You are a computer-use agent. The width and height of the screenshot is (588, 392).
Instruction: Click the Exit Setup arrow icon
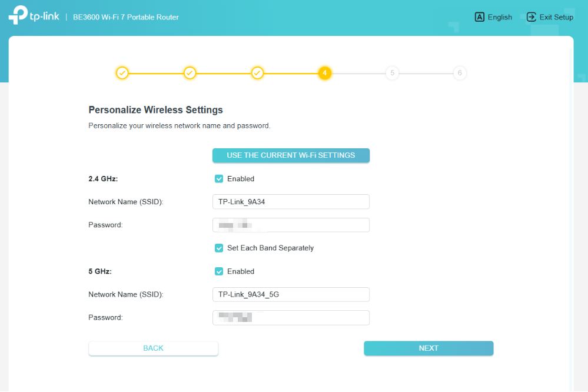532,16
